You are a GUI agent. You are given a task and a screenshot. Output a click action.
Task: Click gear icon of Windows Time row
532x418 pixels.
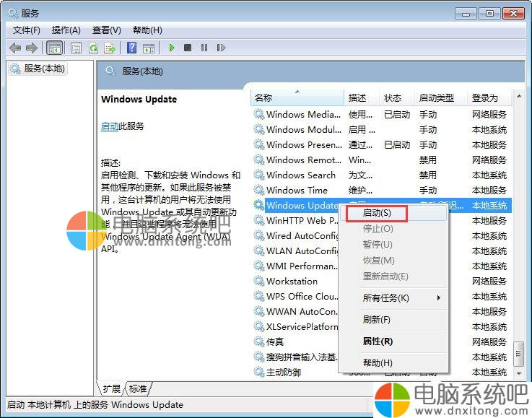(x=259, y=191)
